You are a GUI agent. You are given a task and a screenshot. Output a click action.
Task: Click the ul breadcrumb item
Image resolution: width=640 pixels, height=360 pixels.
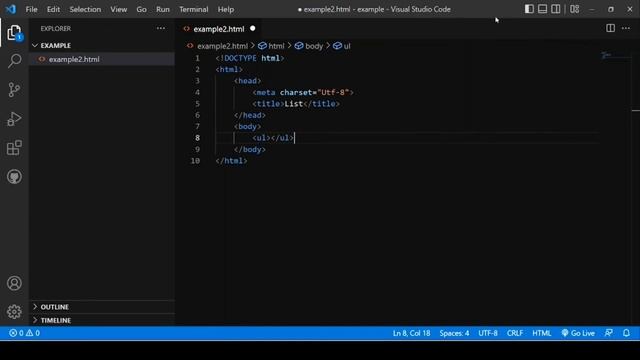tap(342, 46)
